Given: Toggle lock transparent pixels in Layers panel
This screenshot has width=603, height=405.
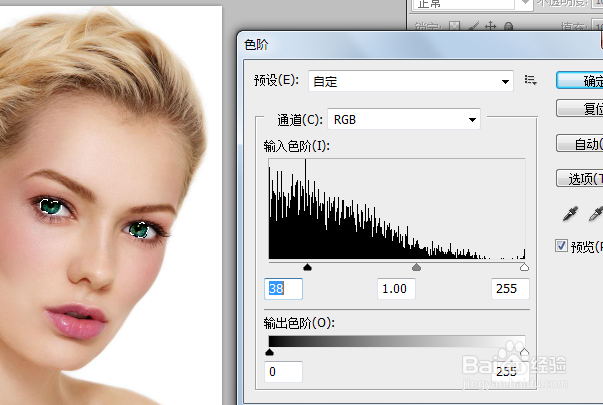Looking at the screenshot, I should [x=455, y=27].
